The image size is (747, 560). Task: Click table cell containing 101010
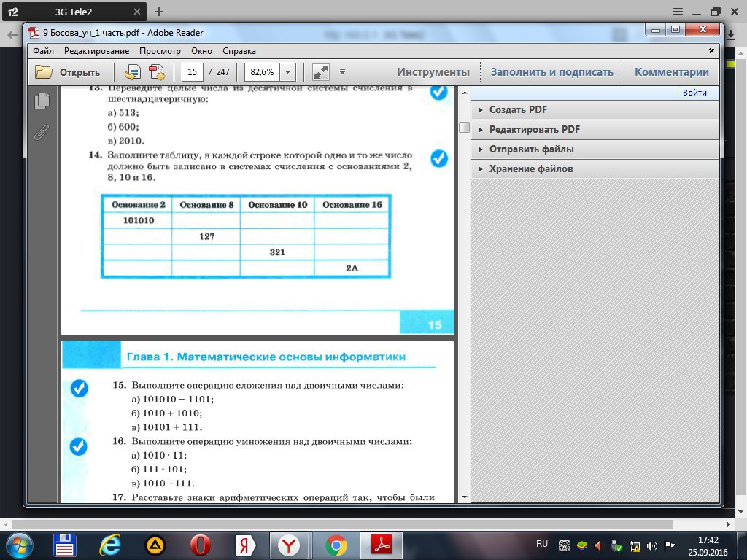point(138,220)
